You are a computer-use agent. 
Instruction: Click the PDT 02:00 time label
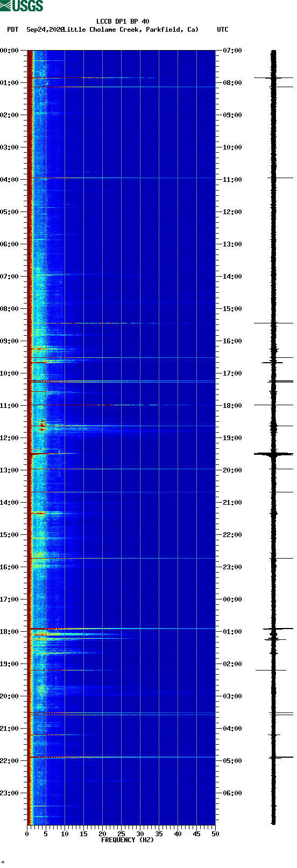10,115
